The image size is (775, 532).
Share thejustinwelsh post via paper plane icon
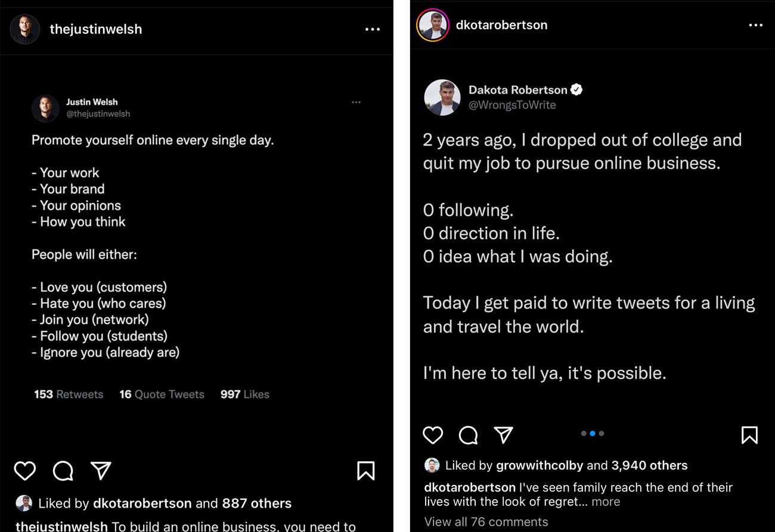(101, 471)
